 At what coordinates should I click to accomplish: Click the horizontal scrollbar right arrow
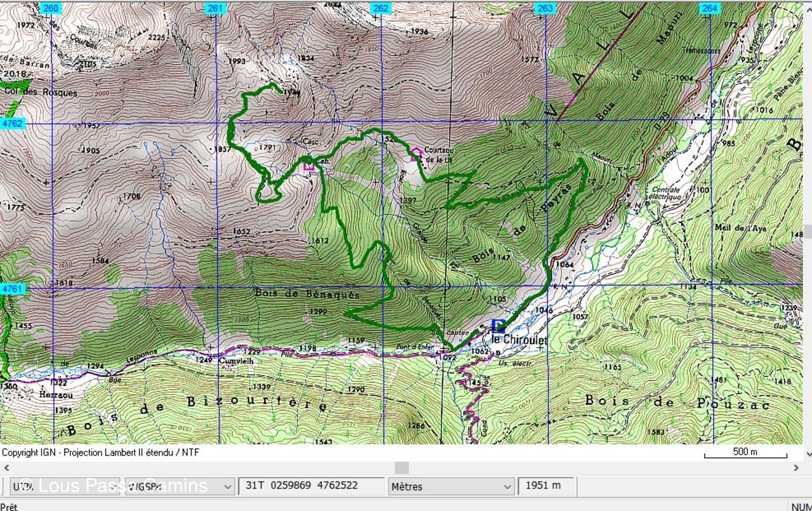pyautogui.click(x=797, y=468)
